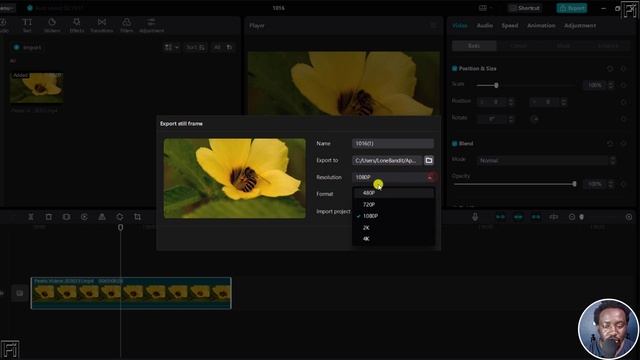640x360 pixels.
Task: Open the Blend Mode Normal dropdown
Action: coord(546,160)
